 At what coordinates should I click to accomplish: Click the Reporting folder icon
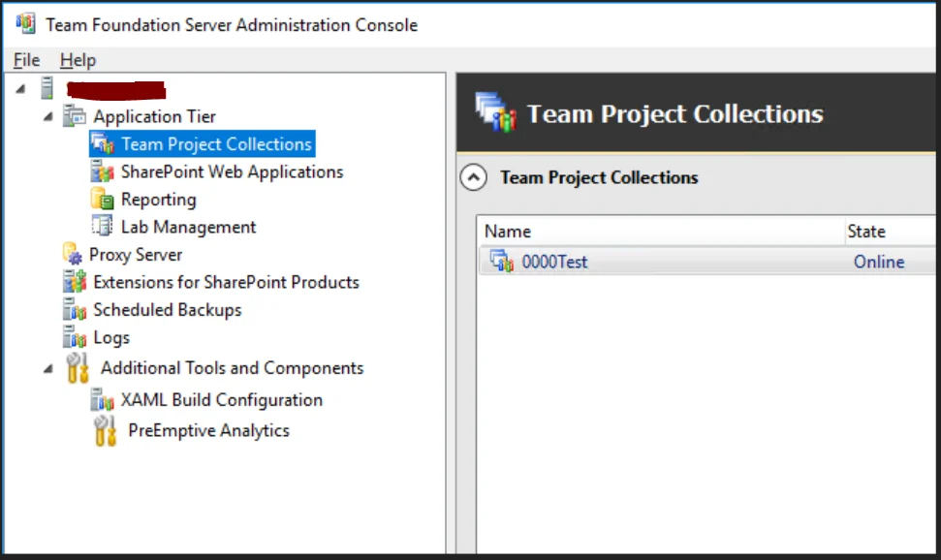(x=103, y=200)
